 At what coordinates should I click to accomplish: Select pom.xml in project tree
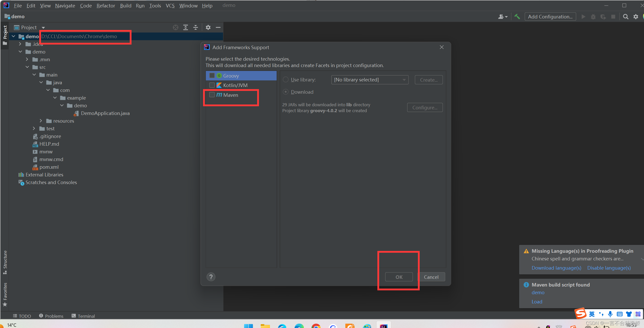(49, 167)
